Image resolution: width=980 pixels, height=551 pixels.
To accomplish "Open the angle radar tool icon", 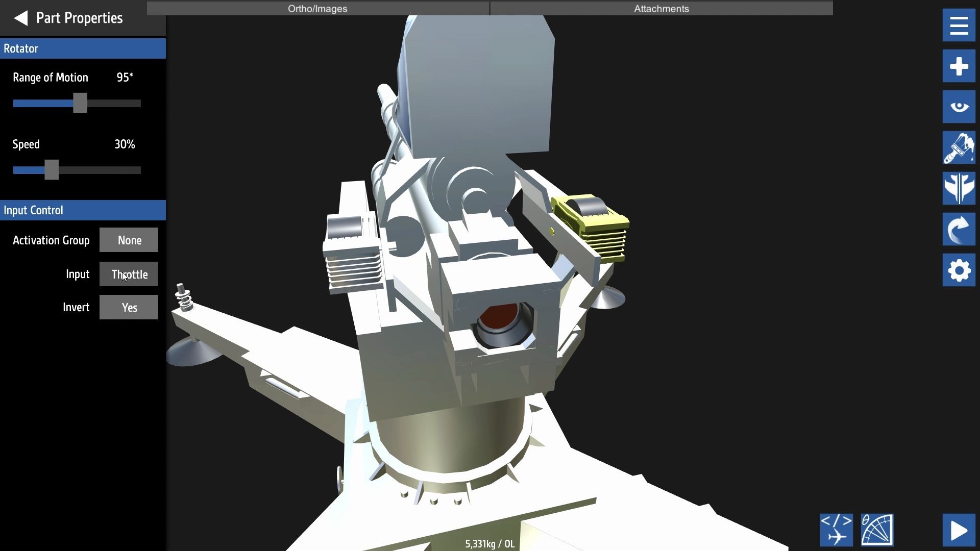I will [x=877, y=530].
